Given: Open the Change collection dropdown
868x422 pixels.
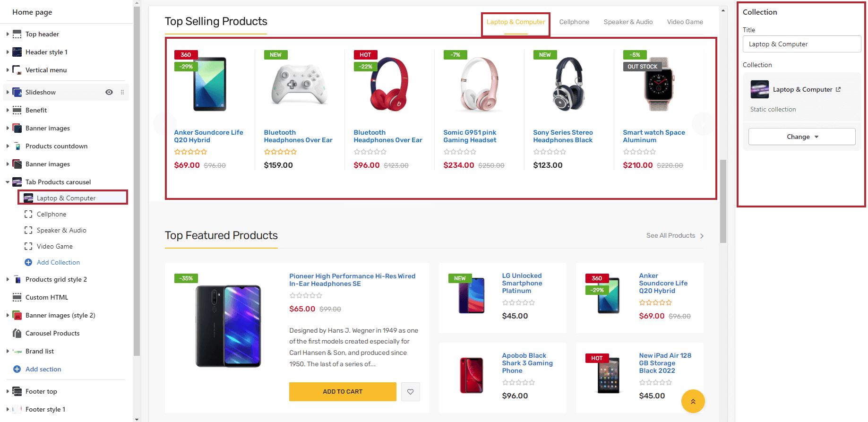Looking at the screenshot, I should coord(802,137).
